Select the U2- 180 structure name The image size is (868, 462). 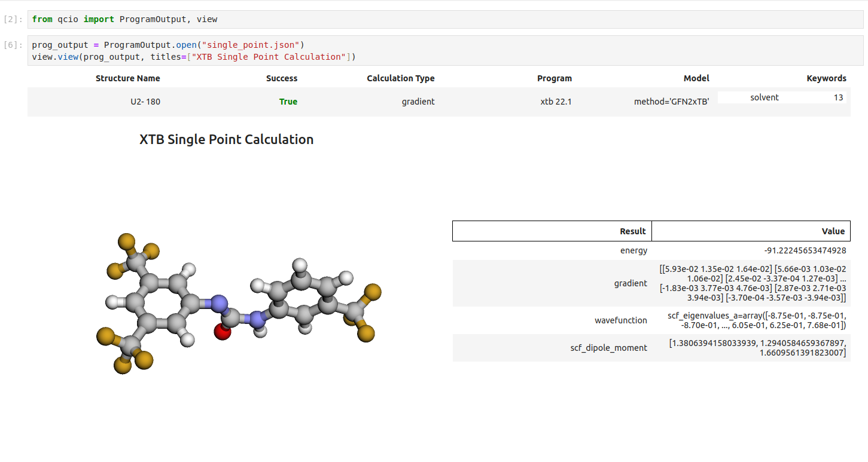145,102
